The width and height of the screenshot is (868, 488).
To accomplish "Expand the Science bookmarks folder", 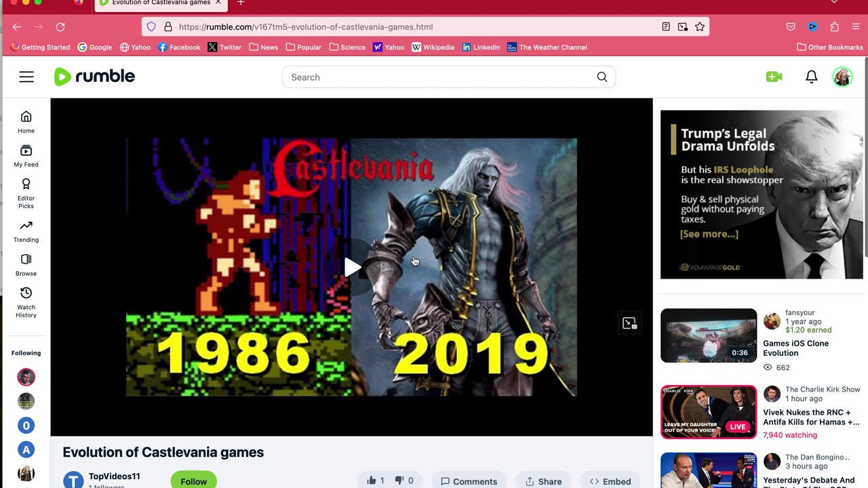I will pos(347,47).
